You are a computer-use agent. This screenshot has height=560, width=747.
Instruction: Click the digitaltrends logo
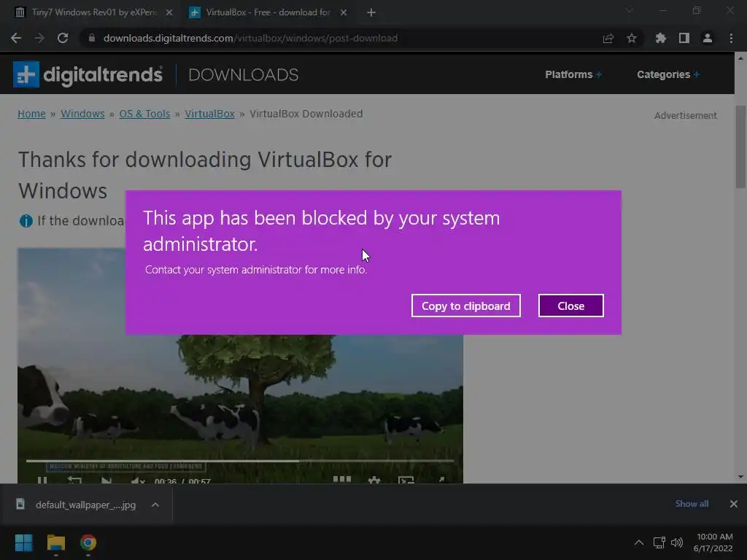pos(88,74)
